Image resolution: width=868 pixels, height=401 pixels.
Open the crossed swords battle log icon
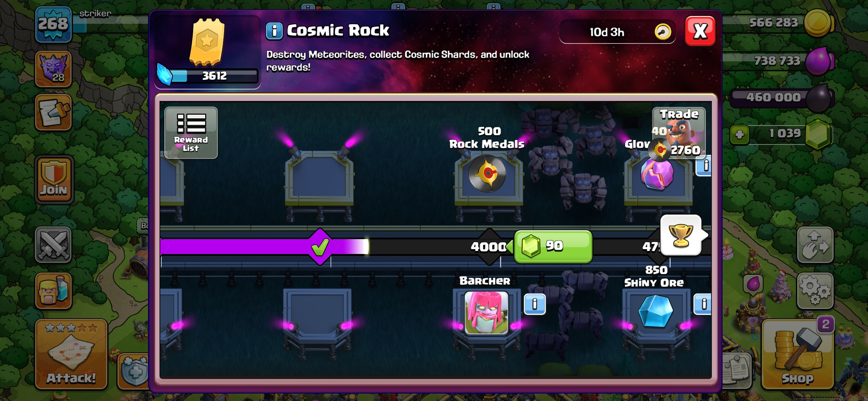[53, 245]
